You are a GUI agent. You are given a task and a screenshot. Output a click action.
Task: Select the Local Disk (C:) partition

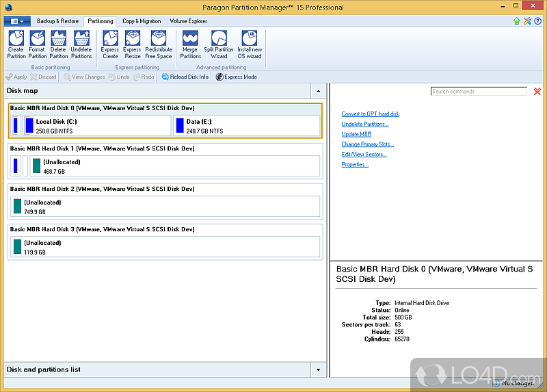[97, 126]
